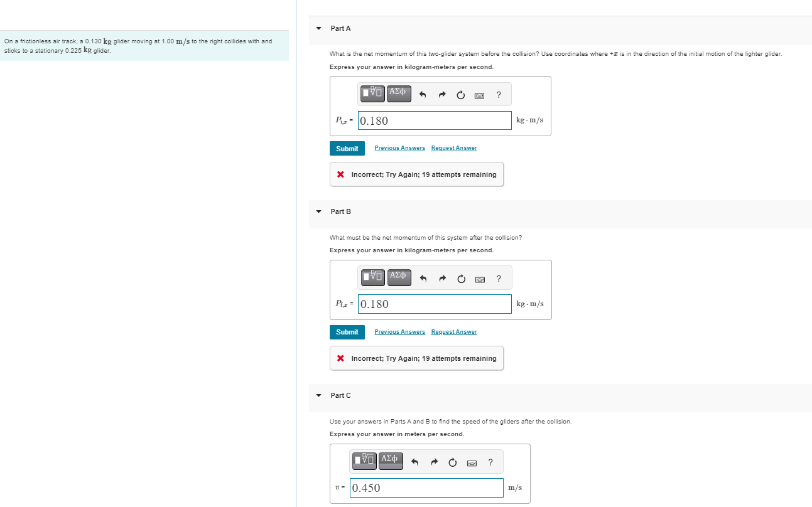Click the Part B heading label

click(x=340, y=211)
